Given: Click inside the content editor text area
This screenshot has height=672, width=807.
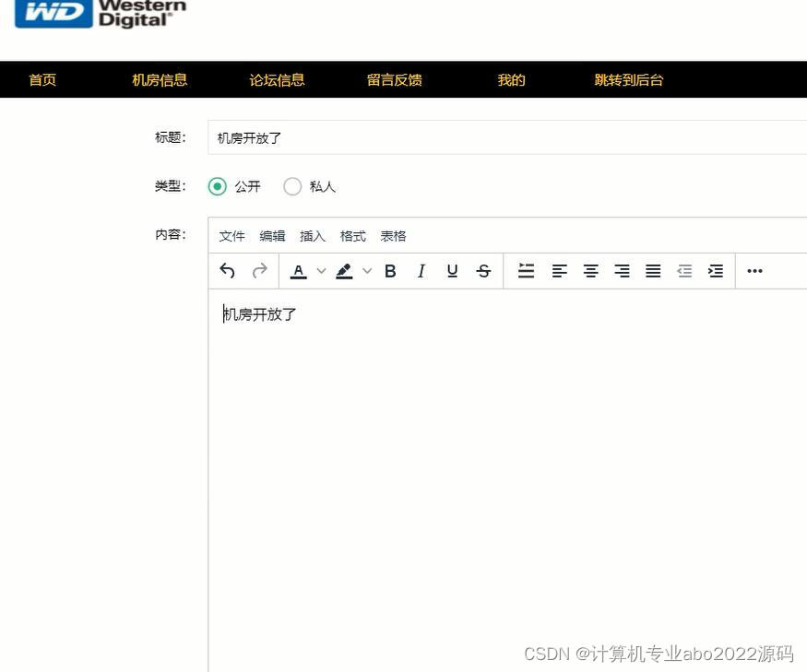Looking at the screenshot, I should (x=507, y=480).
